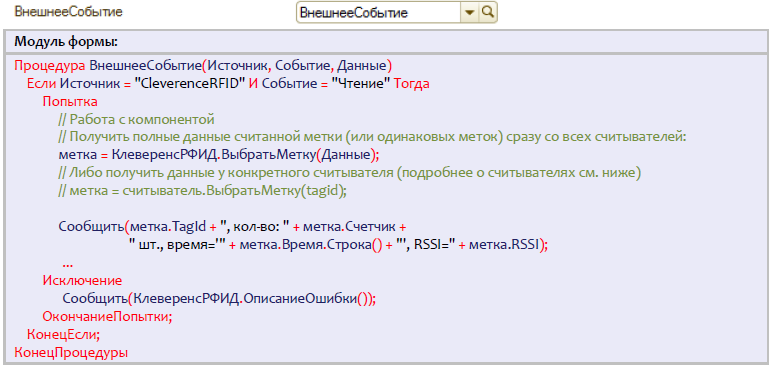Image resolution: width=772 pixels, height=369 pixels.
Task: Click the red ellipsis placeholder line
Action: [68, 264]
